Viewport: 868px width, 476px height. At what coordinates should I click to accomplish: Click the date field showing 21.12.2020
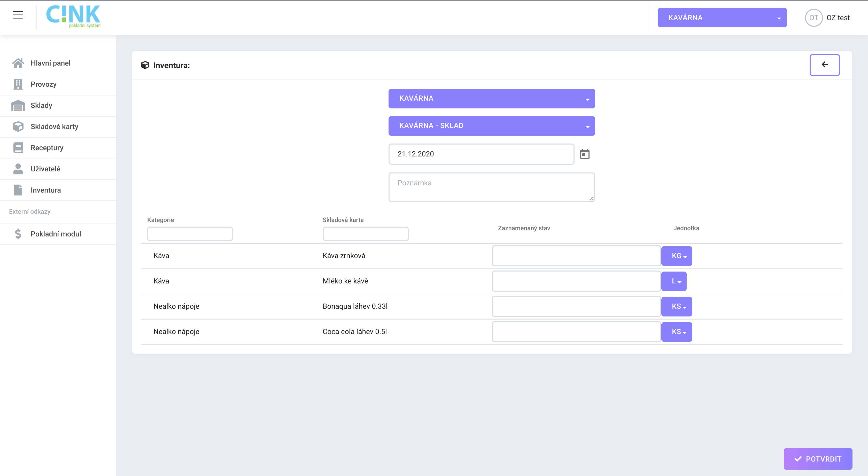(481, 154)
